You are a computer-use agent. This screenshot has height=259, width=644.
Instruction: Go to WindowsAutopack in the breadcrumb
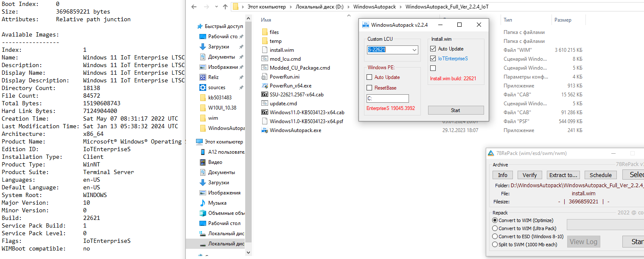(374, 7)
